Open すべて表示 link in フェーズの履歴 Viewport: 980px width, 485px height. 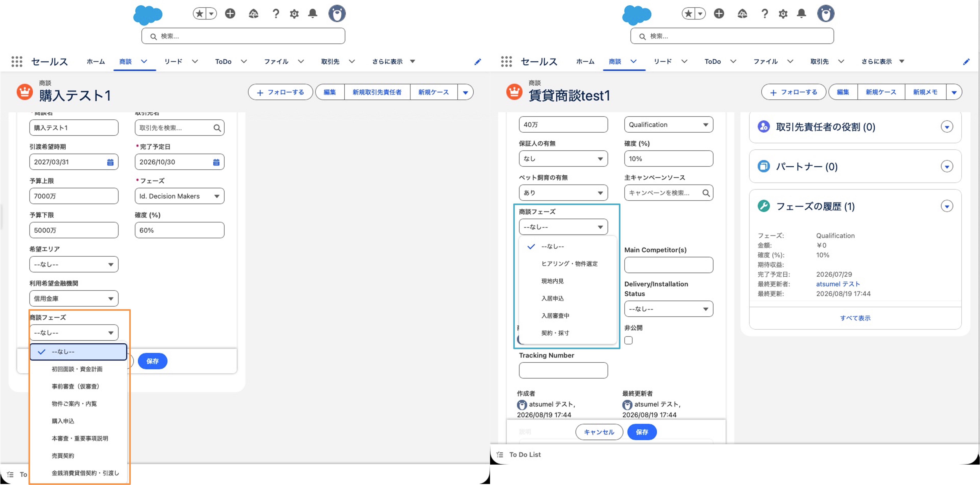[x=855, y=318]
